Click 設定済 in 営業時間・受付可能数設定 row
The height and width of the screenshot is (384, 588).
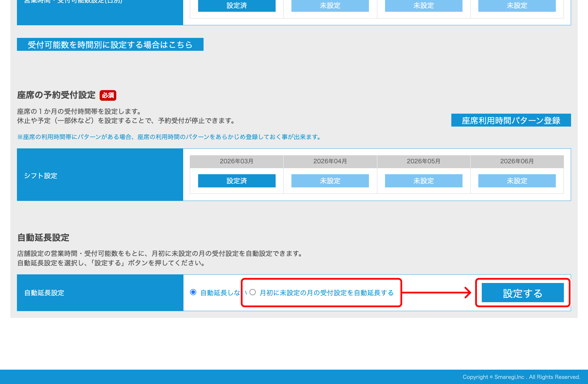(x=237, y=6)
